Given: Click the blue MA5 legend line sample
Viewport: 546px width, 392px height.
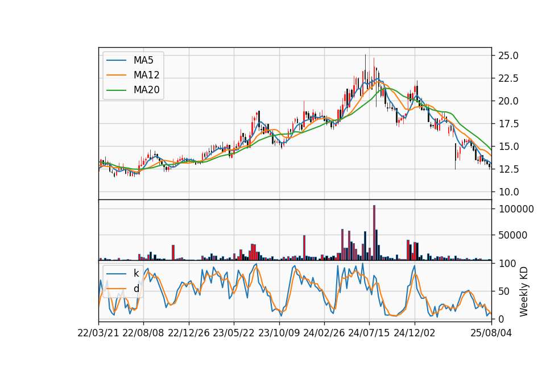Looking at the screenshot, I should (x=116, y=60).
